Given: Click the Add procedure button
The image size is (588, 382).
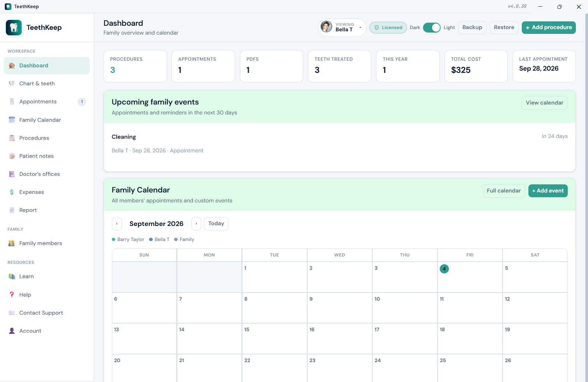Looking at the screenshot, I should tap(549, 28).
